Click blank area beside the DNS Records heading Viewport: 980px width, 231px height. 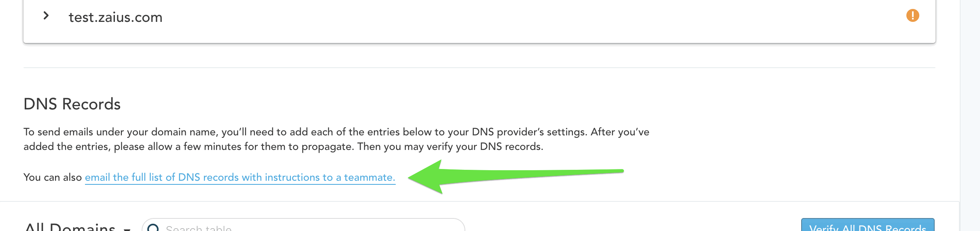pyautogui.click(x=526, y=104)
